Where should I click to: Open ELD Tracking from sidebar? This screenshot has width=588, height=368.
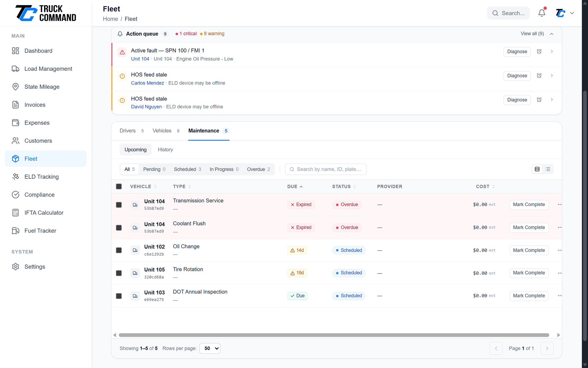46,177
